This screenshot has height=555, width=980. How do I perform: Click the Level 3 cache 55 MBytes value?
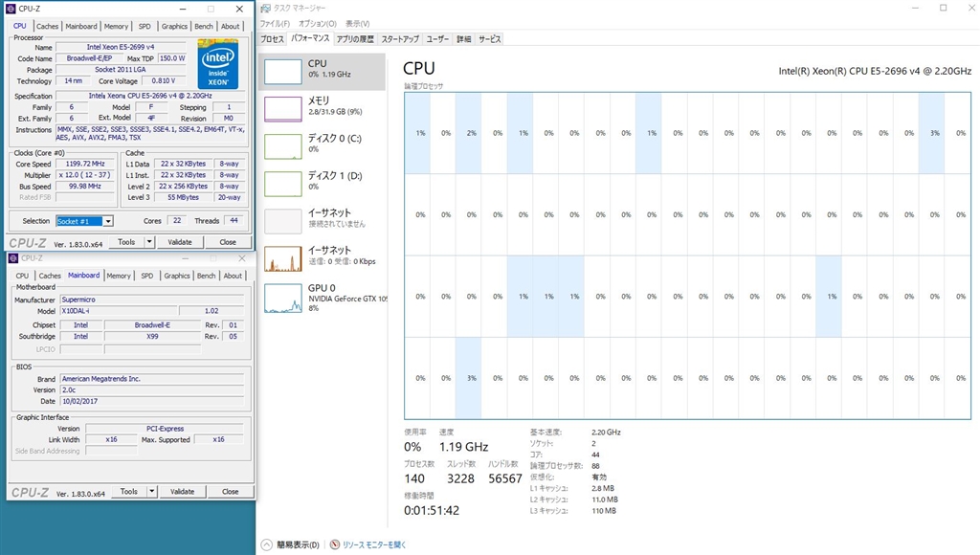[183, 197]
